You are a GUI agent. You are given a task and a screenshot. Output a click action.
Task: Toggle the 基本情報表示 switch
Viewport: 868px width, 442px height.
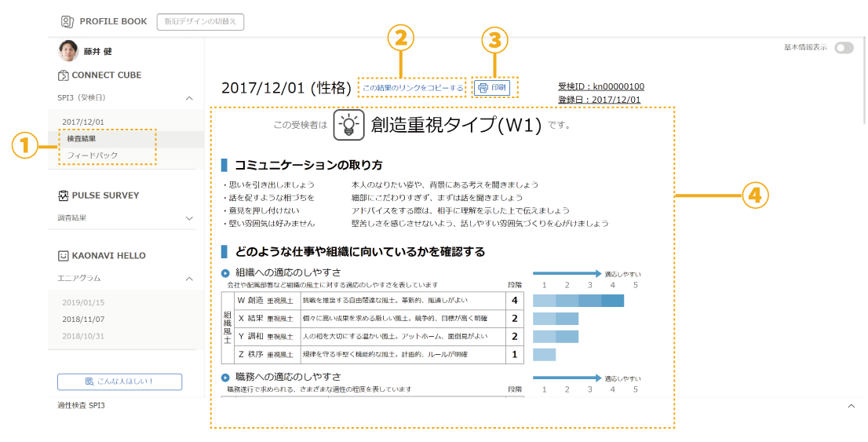[844, 48]
